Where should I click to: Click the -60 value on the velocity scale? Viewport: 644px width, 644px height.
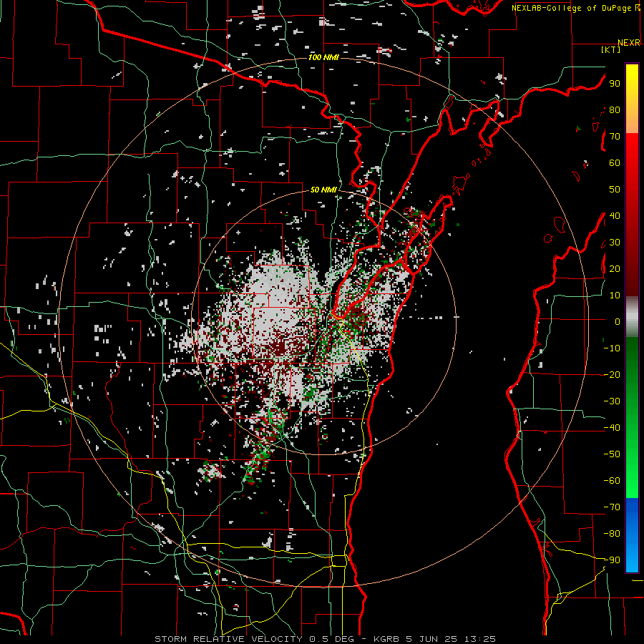(612, 481)
